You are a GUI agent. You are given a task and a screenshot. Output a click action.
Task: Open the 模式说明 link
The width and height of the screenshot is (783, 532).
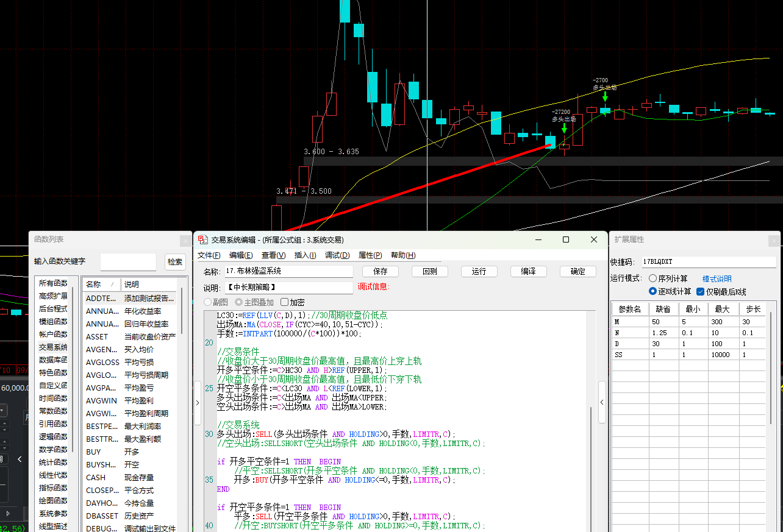717,278
